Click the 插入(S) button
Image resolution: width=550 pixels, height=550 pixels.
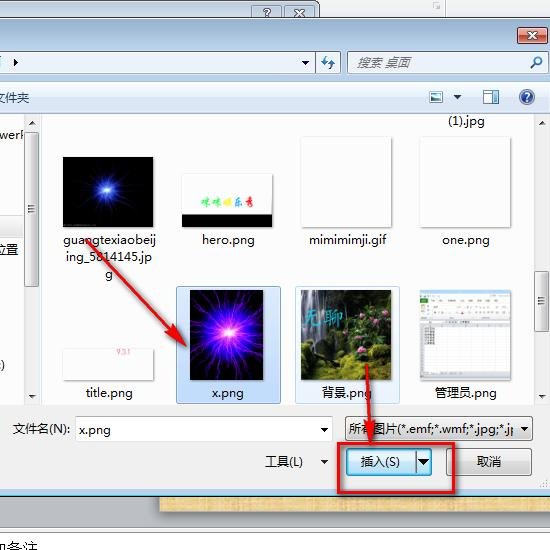(x=381, y=462)
